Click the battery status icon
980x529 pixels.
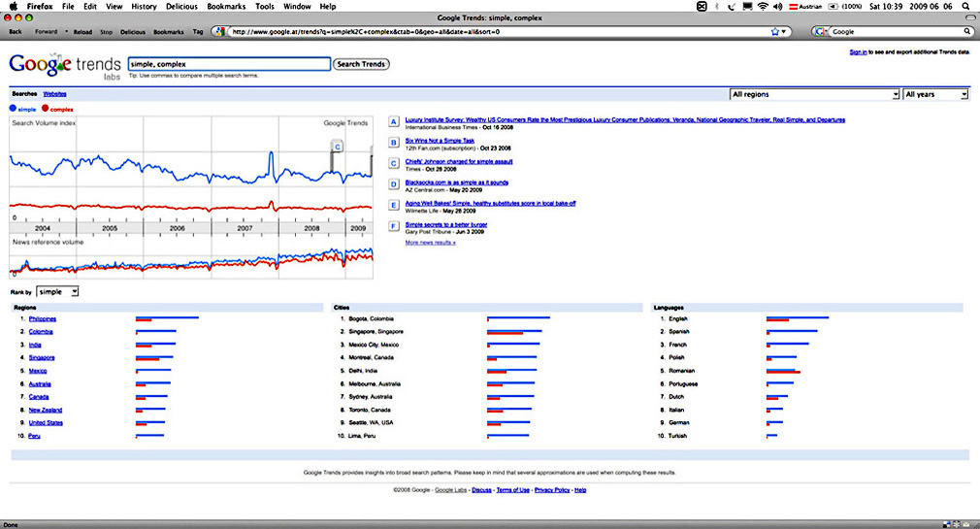(x=833, y=6)
